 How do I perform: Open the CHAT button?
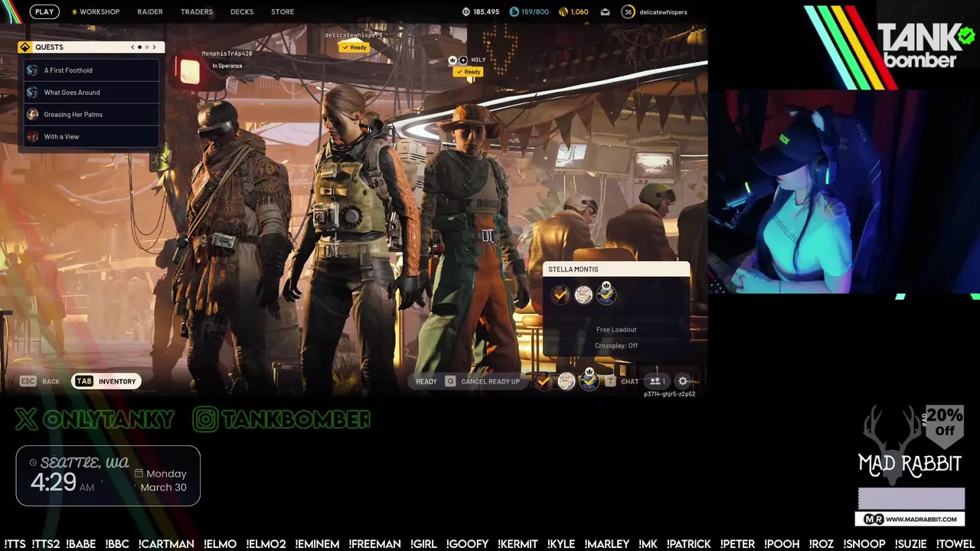coord(630,382)
